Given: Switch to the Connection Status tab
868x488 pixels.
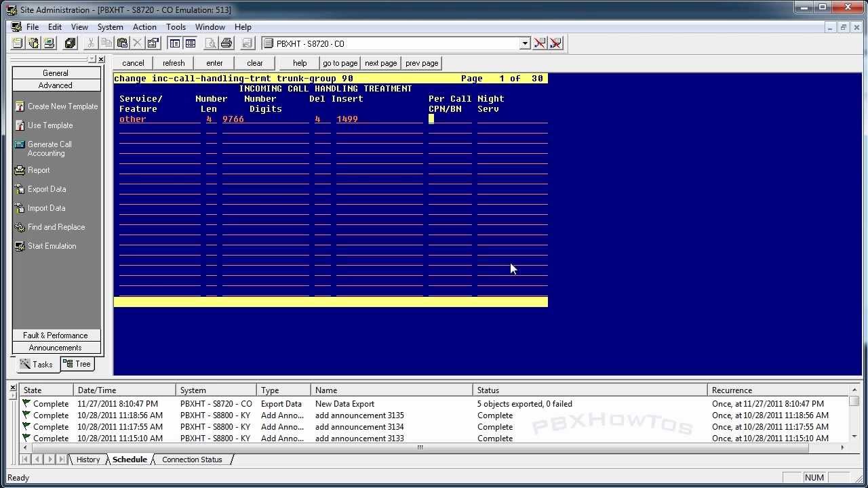Looking at the screenshot, I should [x=192, y=460].
